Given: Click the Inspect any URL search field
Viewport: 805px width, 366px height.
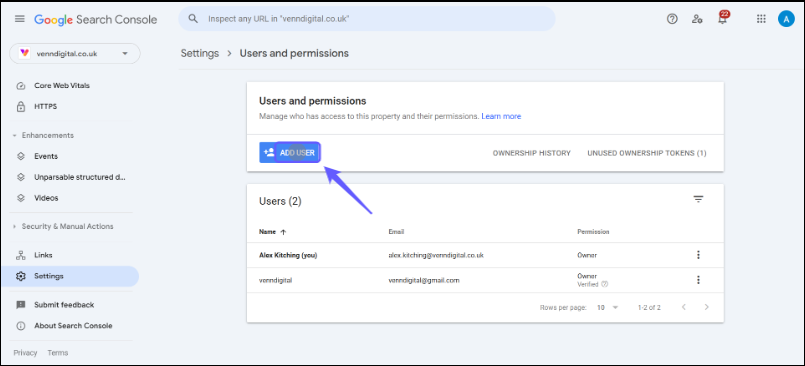Looking at the screenshot, I should coord(367,19).
